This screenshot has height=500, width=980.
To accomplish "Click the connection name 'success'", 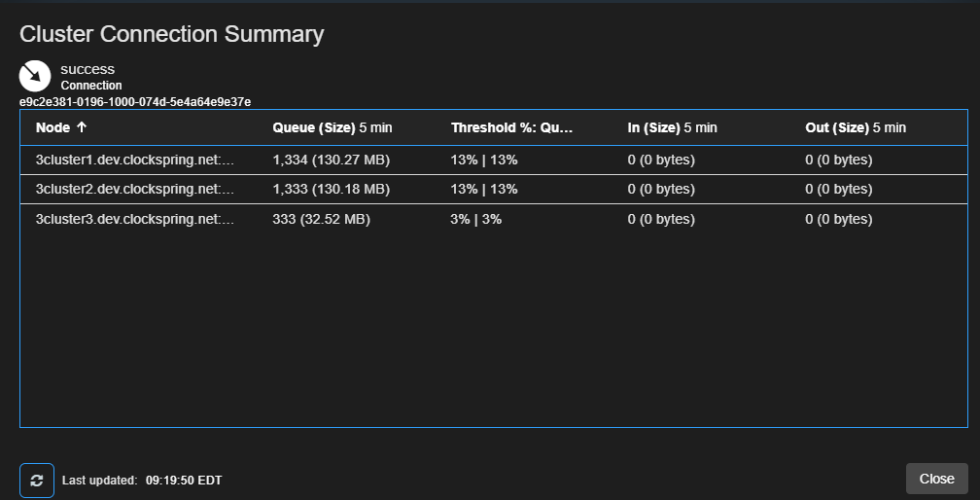I will click(x=87, y=69).
